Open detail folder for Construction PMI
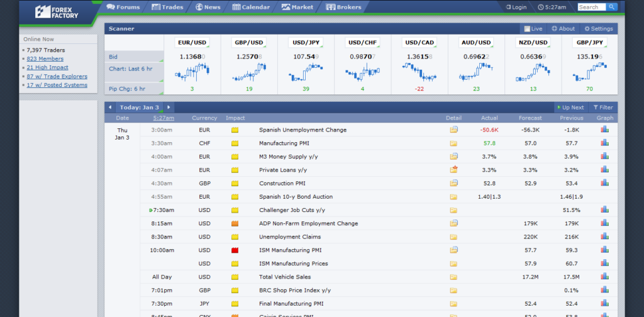This screenshot has height=317, width=644. [453, 183]
